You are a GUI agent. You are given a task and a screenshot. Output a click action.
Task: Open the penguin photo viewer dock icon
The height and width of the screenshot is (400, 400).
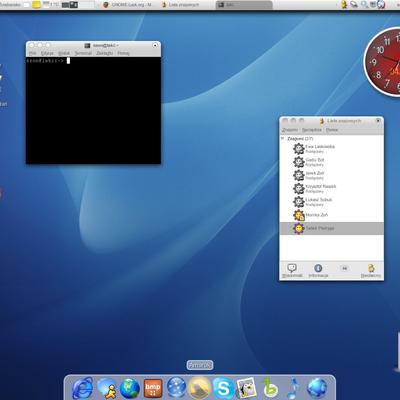(246, 388)
